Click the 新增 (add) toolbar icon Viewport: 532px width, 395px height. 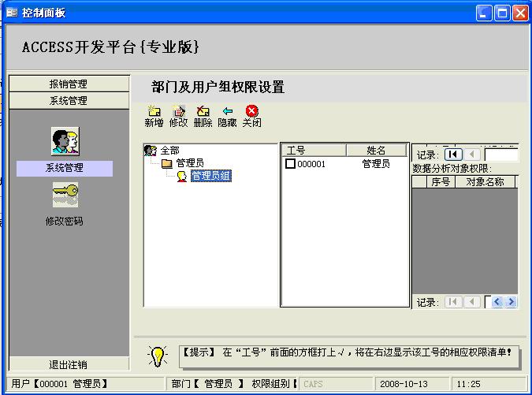coord(154,111)
